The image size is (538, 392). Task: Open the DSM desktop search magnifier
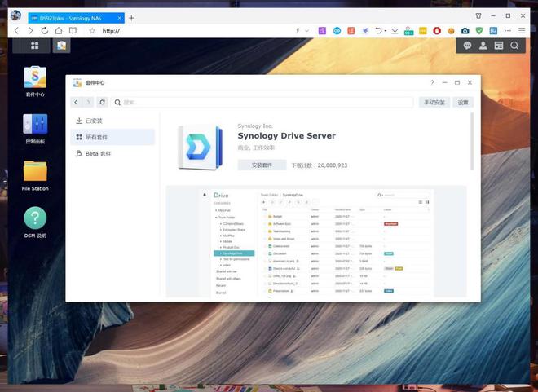coord(514,46)
